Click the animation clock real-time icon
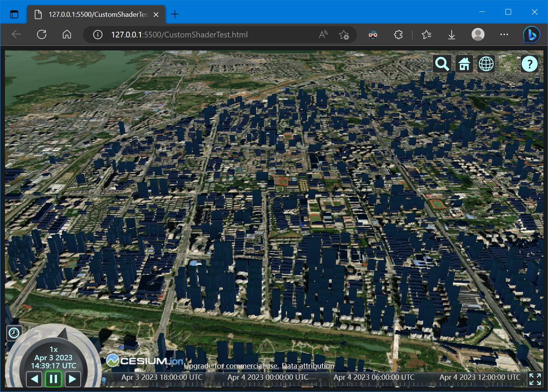The height and width of the screenshot is (392, 548). point(14,333)
